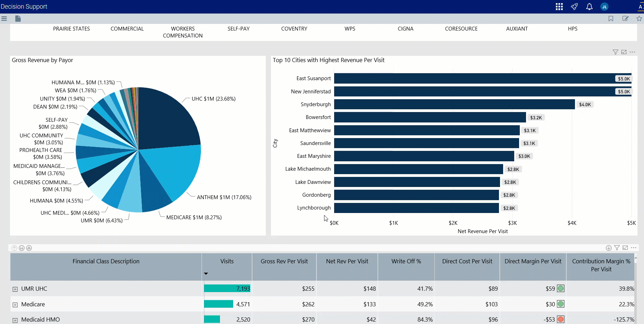Click the filter icon above bar chart
644x324 pixels.
click(x=615, y=52)
